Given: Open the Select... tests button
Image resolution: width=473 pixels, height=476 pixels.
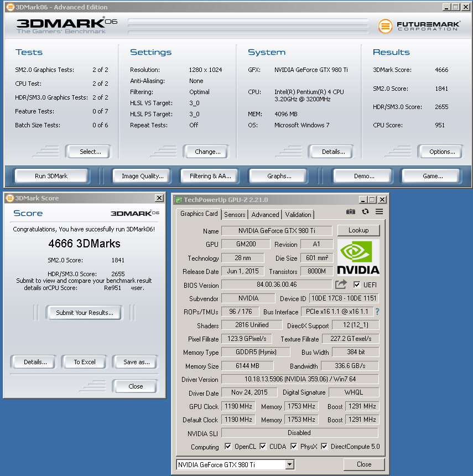Looking at the screenshot, I should pyautogui.click(x=89, y=152).
